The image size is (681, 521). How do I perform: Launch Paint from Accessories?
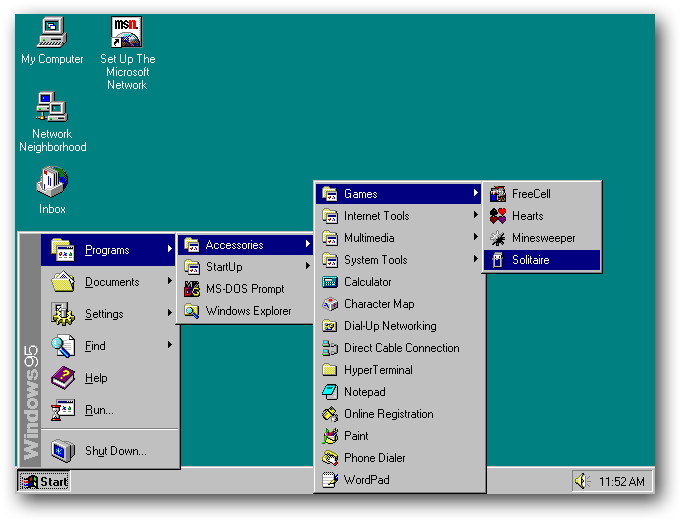tap(356, 436)
